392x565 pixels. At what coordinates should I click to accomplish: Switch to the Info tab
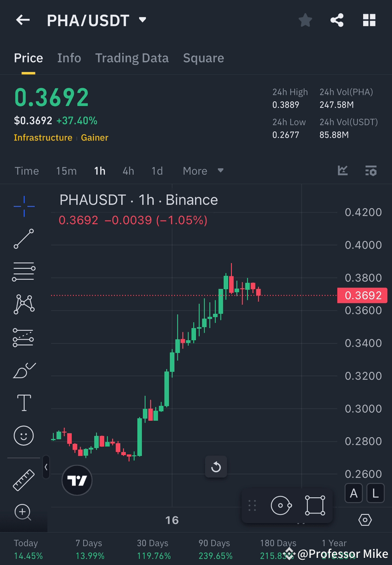tap(69, 58)
